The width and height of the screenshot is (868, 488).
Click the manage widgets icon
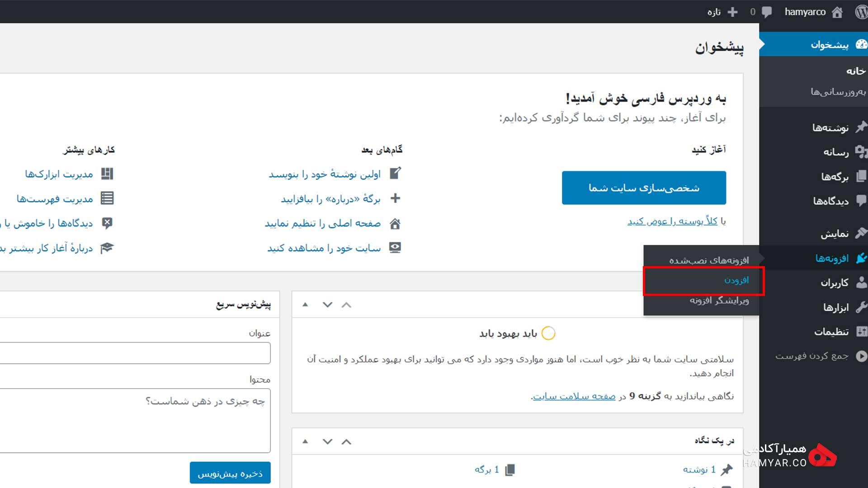pyautogui.click(x=107, y=174)
